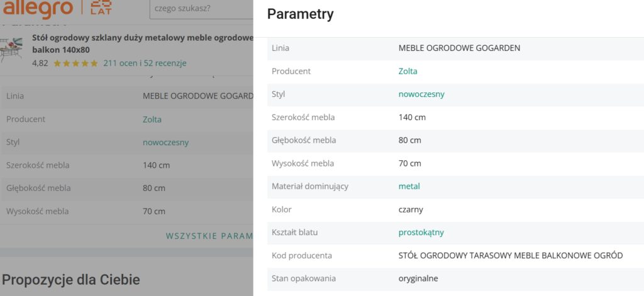Click 'nowoczesny' link in background list

click(x=165, y=143)
